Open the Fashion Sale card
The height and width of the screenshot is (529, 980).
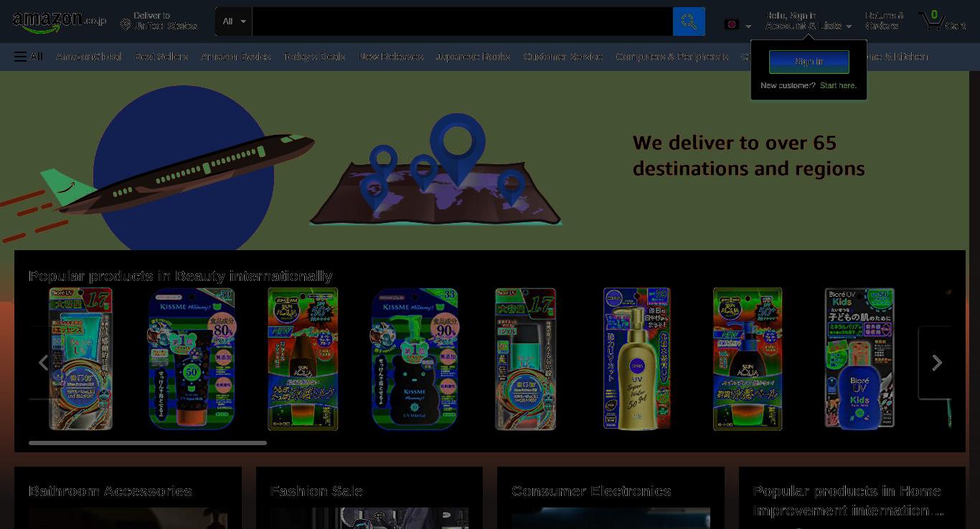[369, 498]
